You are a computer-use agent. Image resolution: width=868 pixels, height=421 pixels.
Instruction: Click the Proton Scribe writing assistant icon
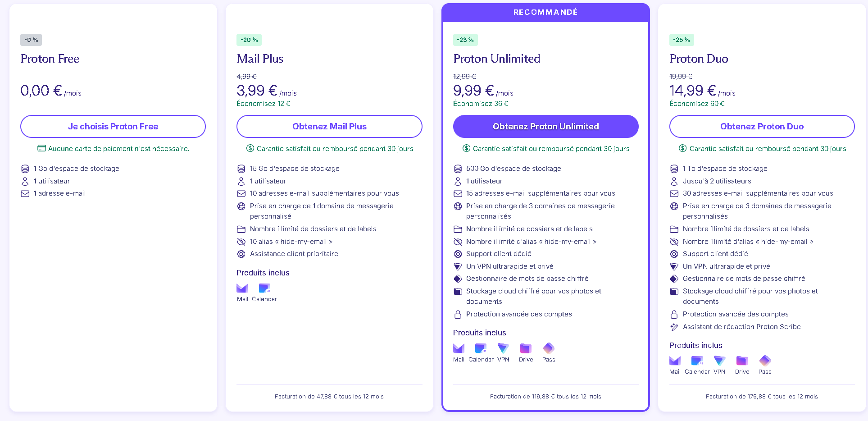coord(674,327)
